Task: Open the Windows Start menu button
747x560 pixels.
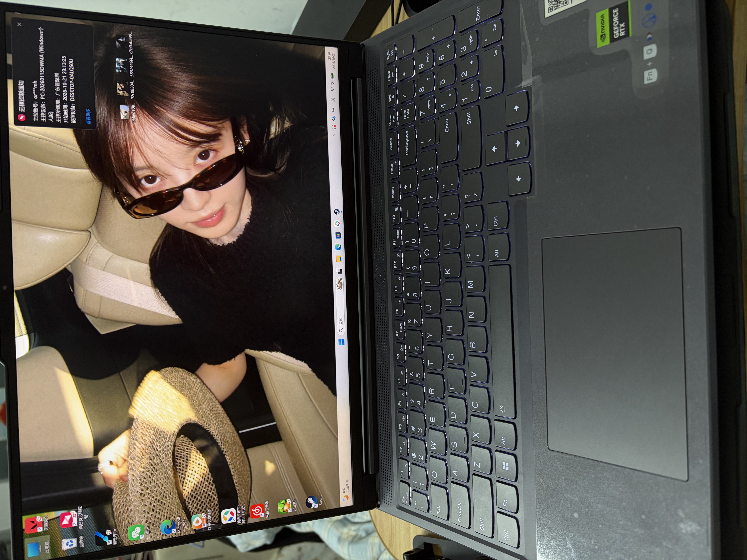Action: 341,342
